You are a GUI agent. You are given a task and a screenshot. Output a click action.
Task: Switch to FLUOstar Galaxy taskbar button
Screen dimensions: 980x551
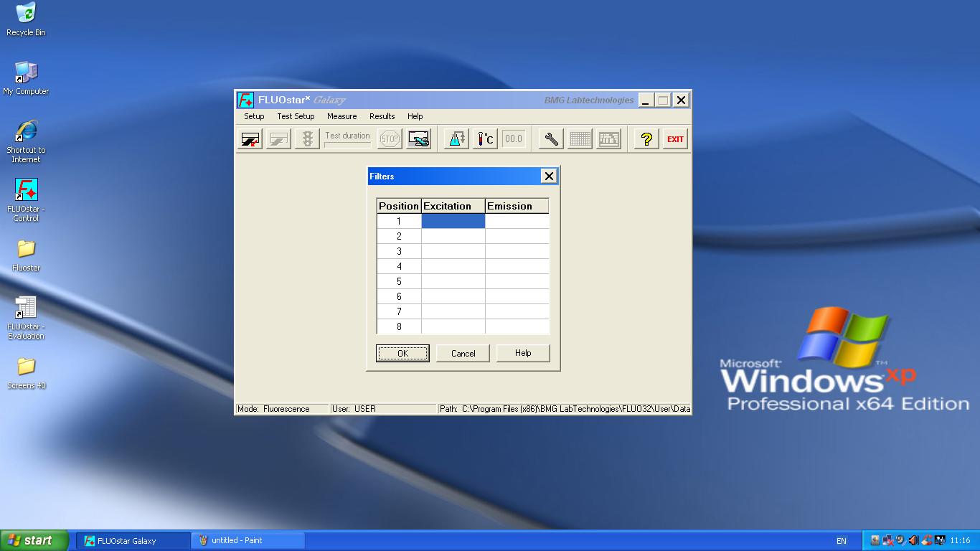[x=133, y=540]
